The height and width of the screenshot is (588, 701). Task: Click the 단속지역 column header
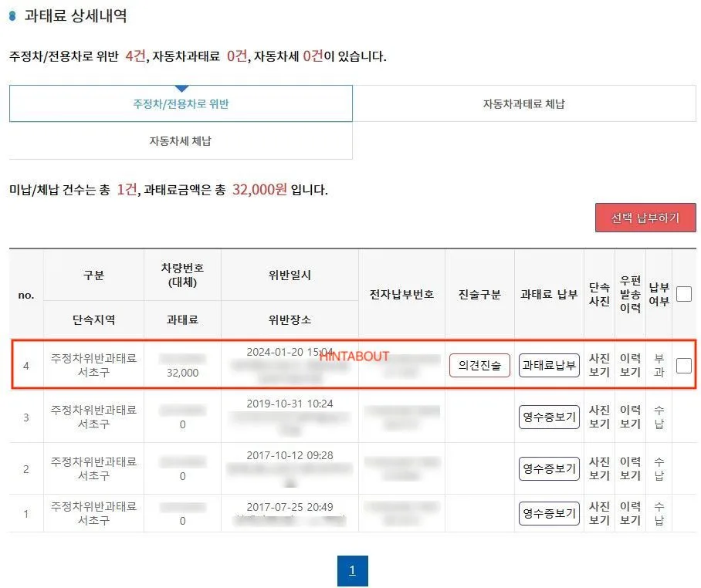pyautogui.click(x=93, y=319)
